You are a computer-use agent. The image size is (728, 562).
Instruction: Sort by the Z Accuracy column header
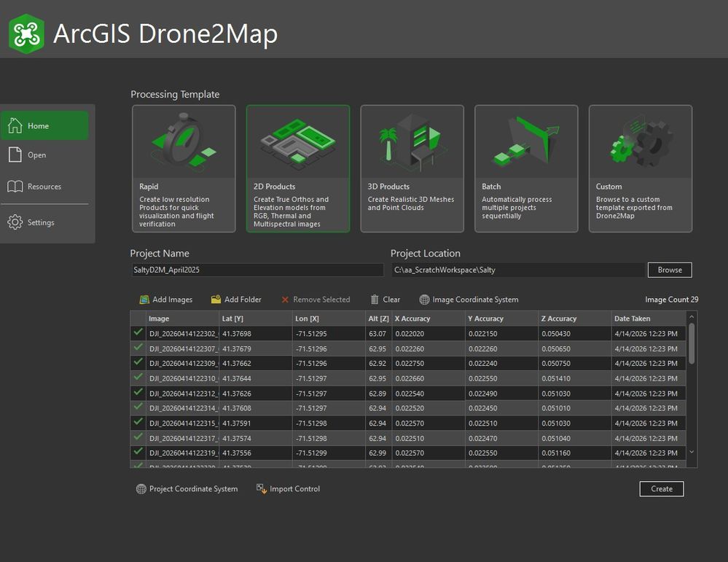(575, 319)
